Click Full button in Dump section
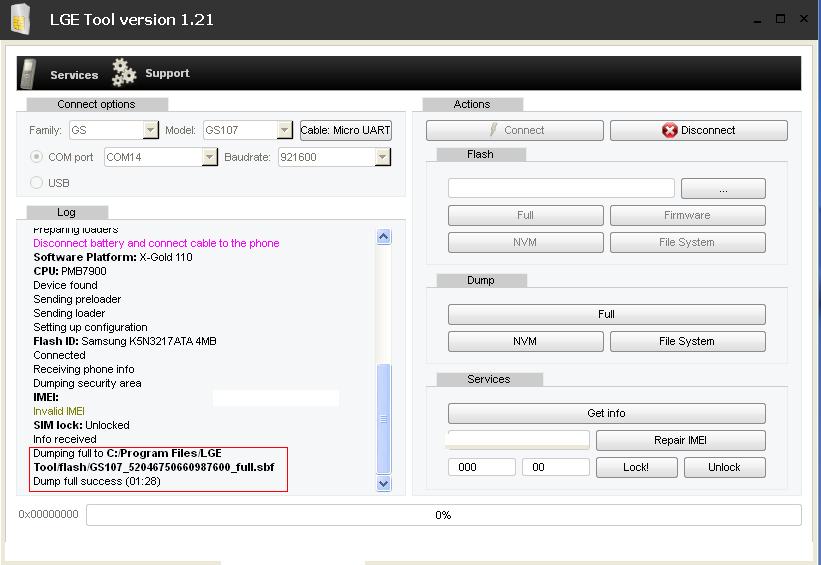821x565 pixels. (x=606, y=314)
